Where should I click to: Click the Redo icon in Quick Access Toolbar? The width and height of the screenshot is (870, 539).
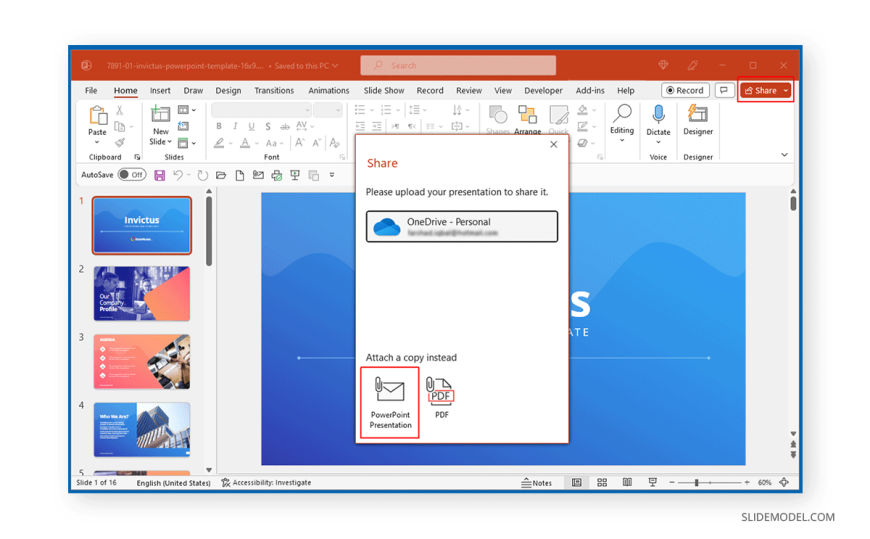click(x=203, y=175)
